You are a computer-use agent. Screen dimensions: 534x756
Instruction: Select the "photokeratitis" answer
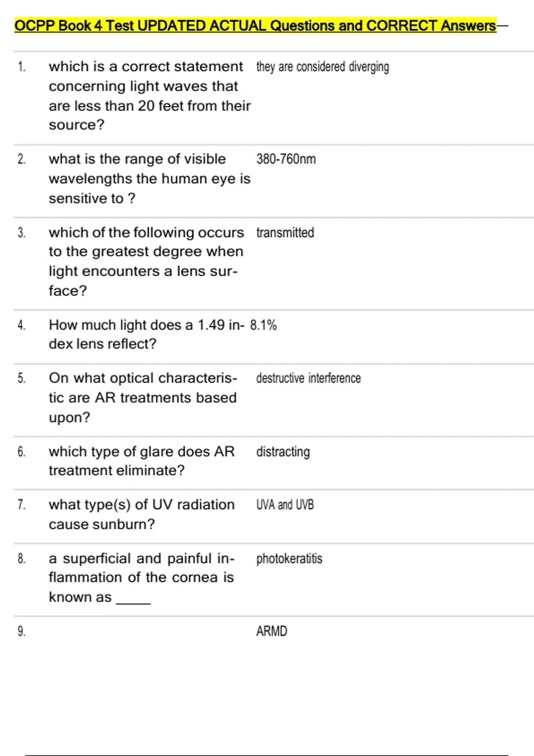289,559
